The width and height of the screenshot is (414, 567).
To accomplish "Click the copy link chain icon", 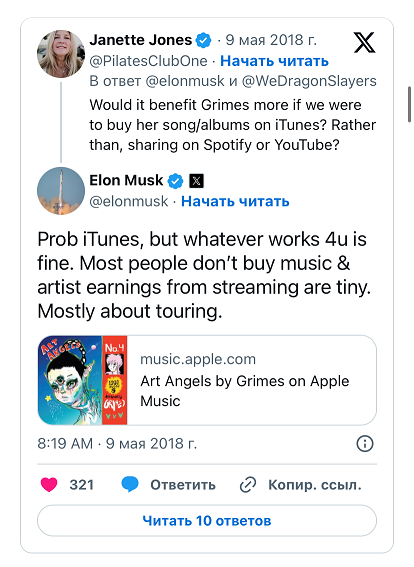I will tap(248, 485).
